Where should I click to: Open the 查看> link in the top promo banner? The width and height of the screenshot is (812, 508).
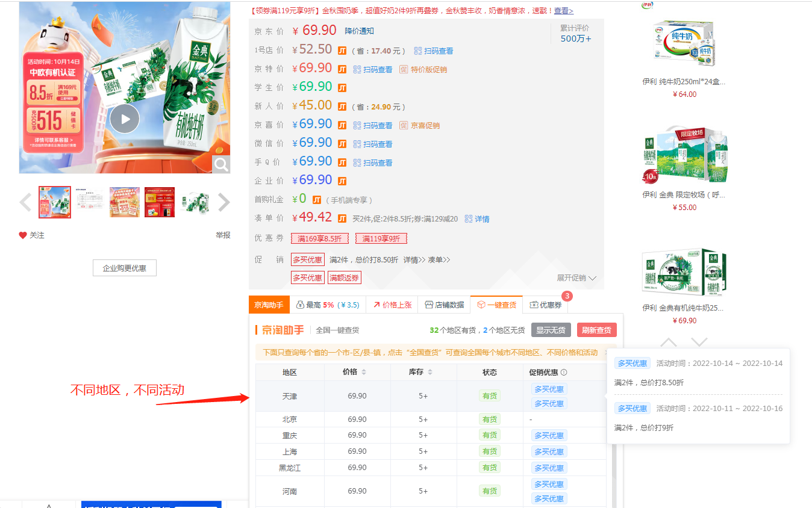(x=564, y=11)
